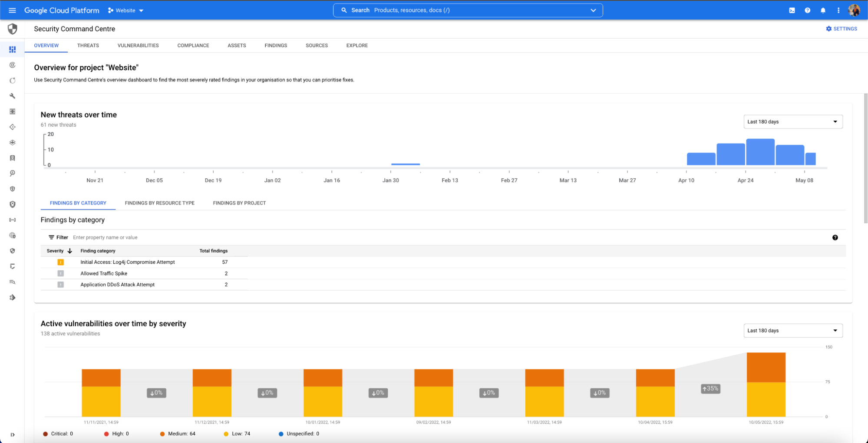The image size is (868, 443).
Task: Select the globe sidebar icon
Action: [13, 236]
